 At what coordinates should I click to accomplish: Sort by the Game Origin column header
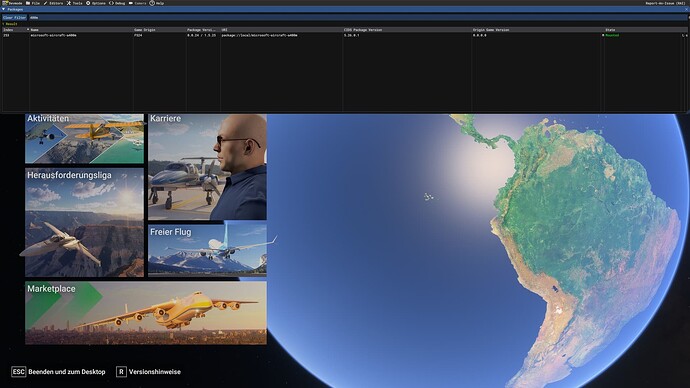(145, 30)
